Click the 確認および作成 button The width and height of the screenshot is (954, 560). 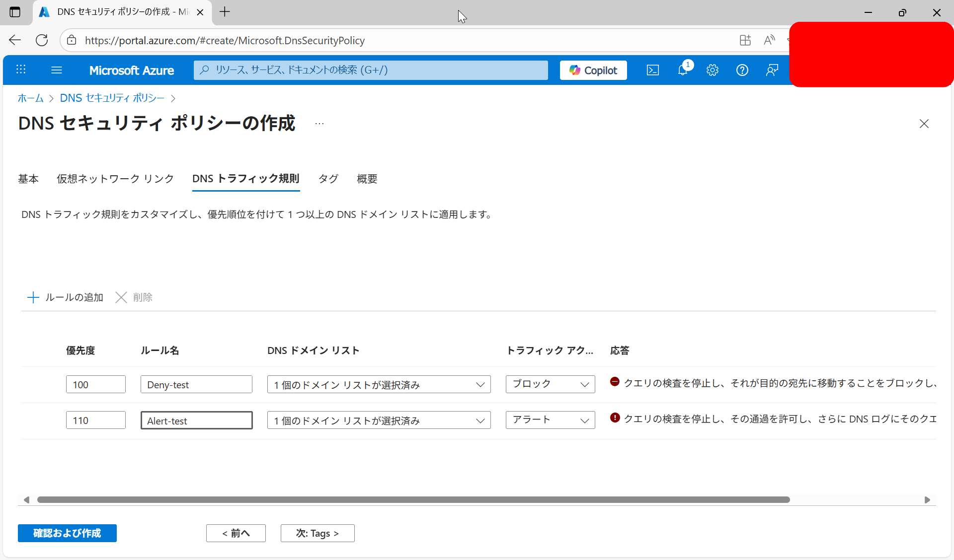tap(67, 533)
